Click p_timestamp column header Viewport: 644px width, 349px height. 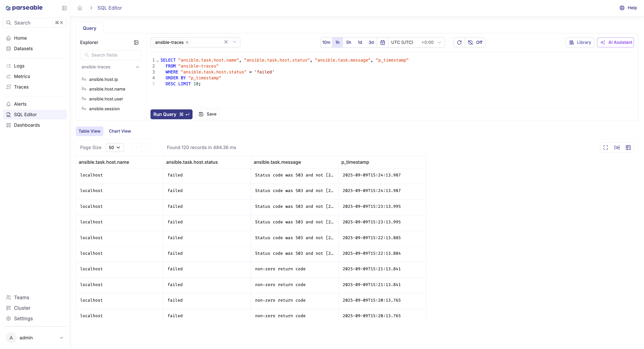tap(382, 162)
